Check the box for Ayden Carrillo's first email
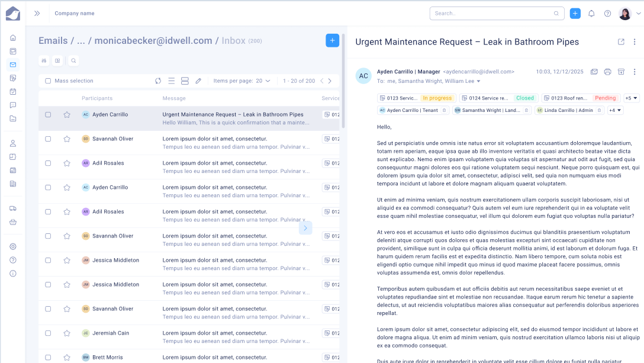This screenshot has height=363, width=644. pos(48,115)
